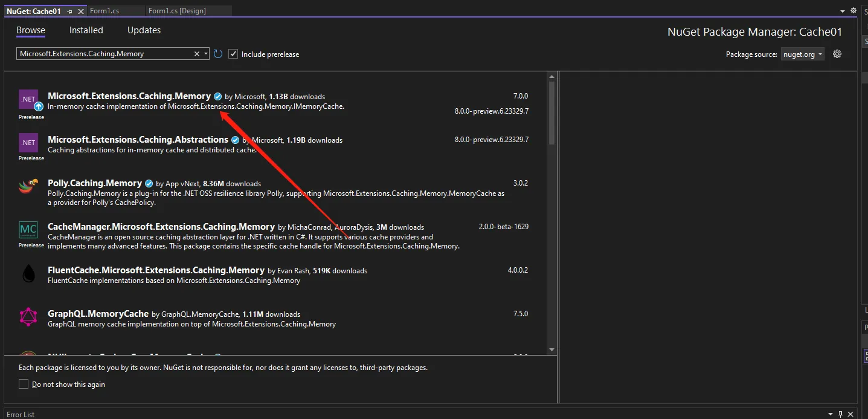Open the document well window list arrow
Viewport: 868px width, 419px height.
point(843,11)
